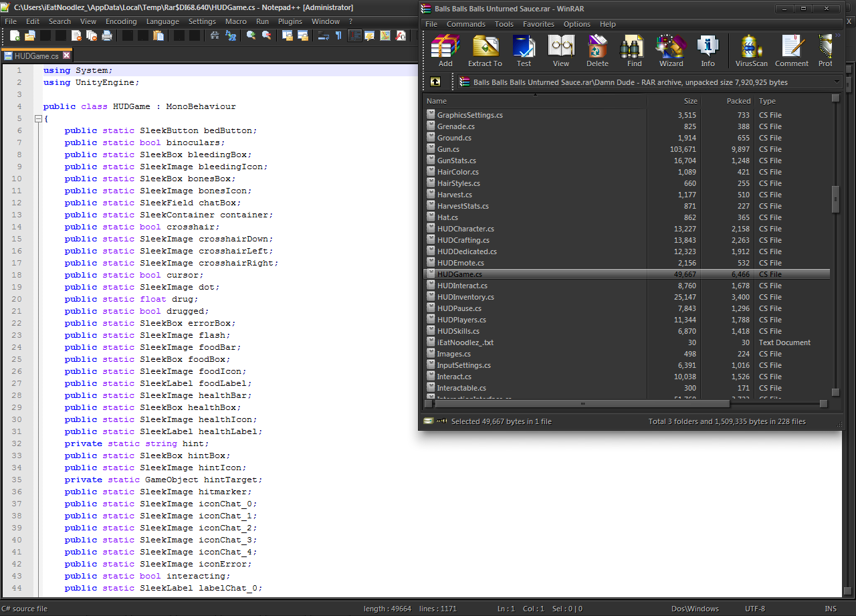Screen dimensions: 856x616
Task: Click line number 20 in editor margin
Action: (x=17, y=299)
